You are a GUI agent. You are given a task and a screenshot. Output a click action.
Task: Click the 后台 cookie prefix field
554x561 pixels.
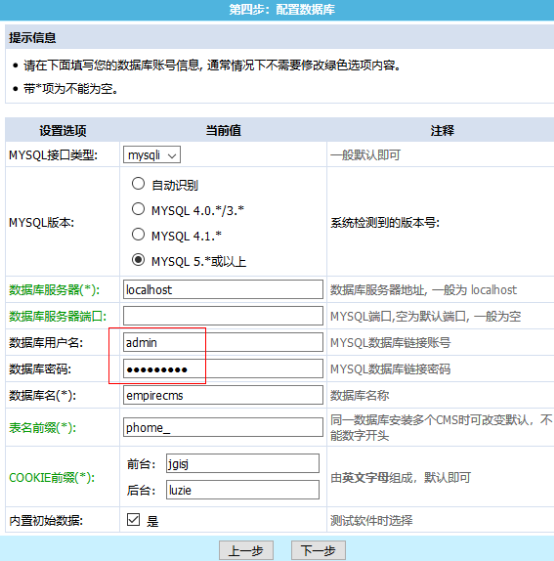pyautogui.click(x=243, y=490)
